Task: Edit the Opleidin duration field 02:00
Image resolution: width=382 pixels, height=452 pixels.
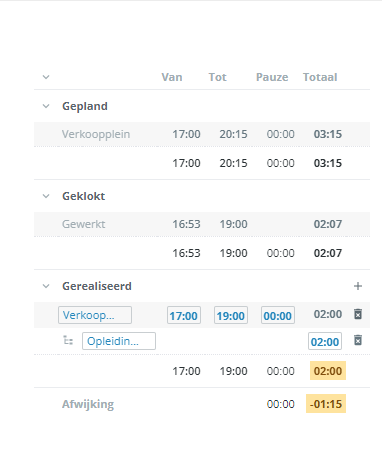Action: pyautogui.click(x=325, y=341)
